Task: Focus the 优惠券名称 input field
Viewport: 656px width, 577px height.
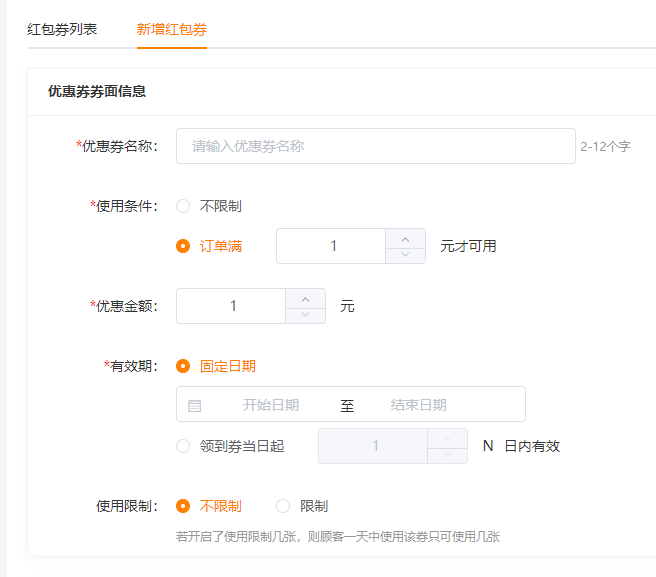Action: [376, 146]
